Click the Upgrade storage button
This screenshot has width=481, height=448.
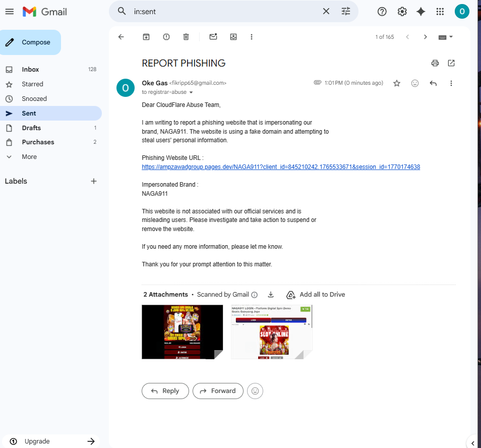click(x=51, y=441)
